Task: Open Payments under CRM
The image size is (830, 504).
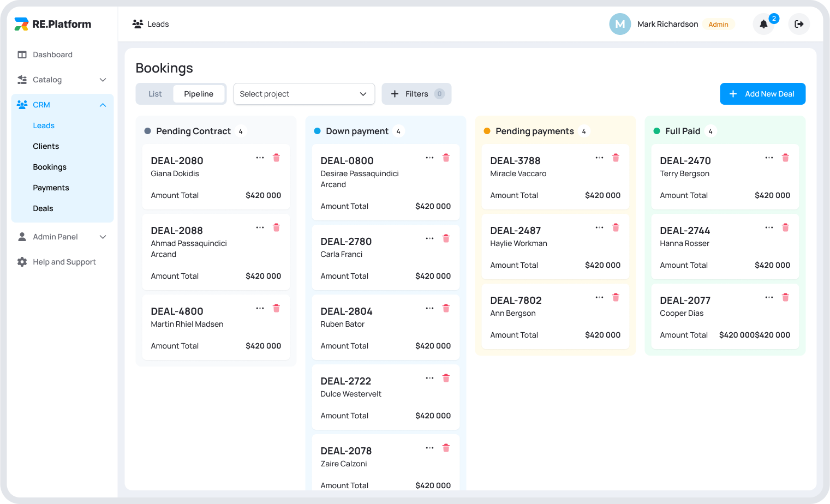Action: pos(51,188)
